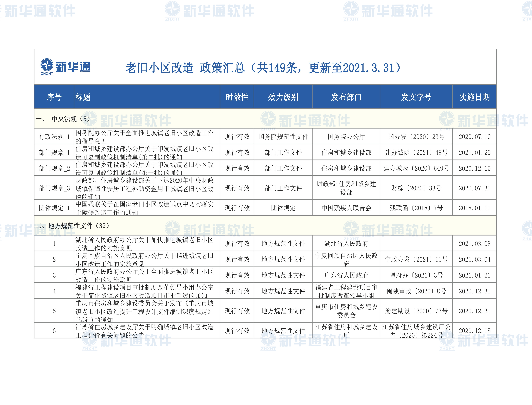Viewport: 532px width, 405px height.
Task: Click document number 国办发〔2020〕23号
Action: pyautogui.click(x=416, y=137)
